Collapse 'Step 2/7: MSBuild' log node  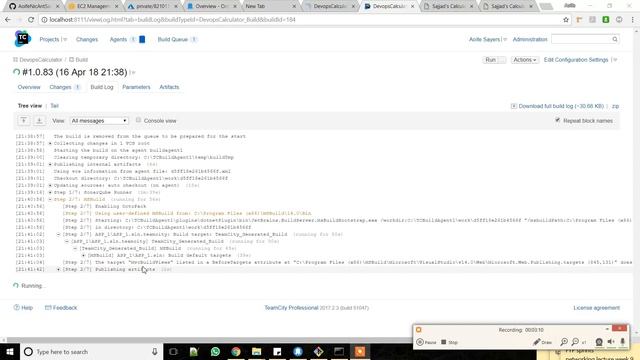point(50,199)
